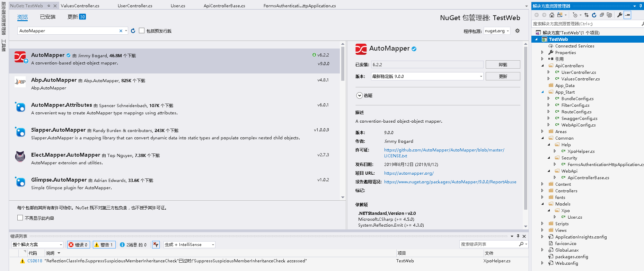Select XpoHelper.cs in Solution Explorer
The width and height of the screenshot is (644, 271).
pyautogui.click(x=581, y=151)
